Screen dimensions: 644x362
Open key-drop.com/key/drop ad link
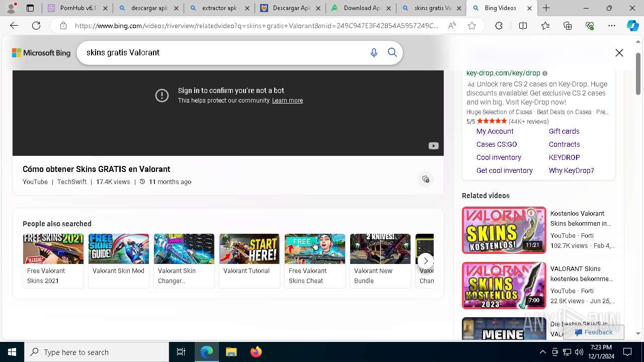[503, 73]
